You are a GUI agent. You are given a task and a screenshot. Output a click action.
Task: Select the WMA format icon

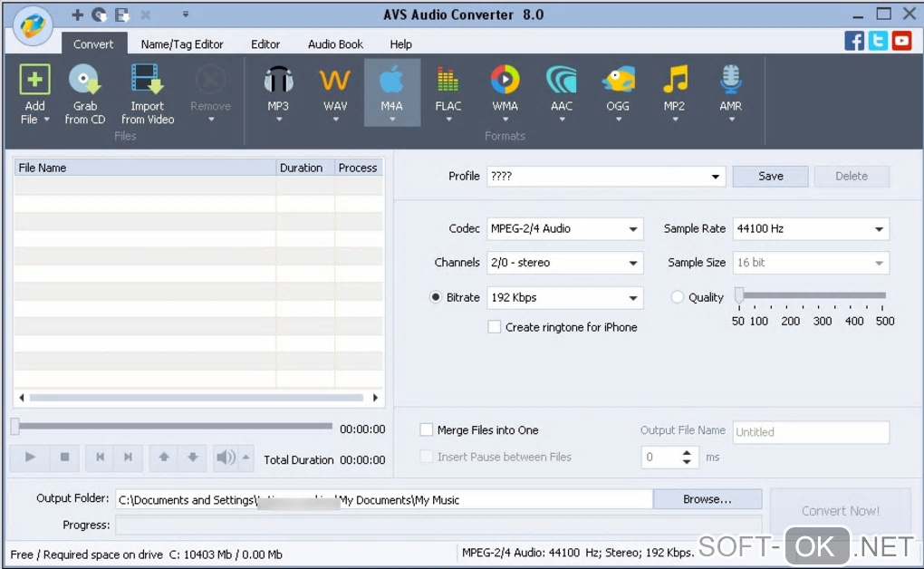[505, 80]
